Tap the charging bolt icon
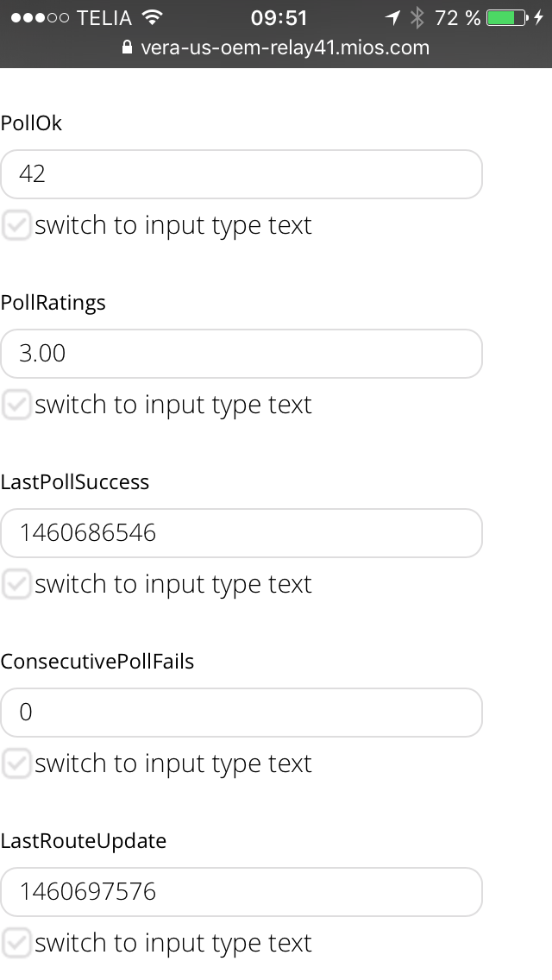Image resolution: width=552 pixels, height=980 pixels. point(539,17)
